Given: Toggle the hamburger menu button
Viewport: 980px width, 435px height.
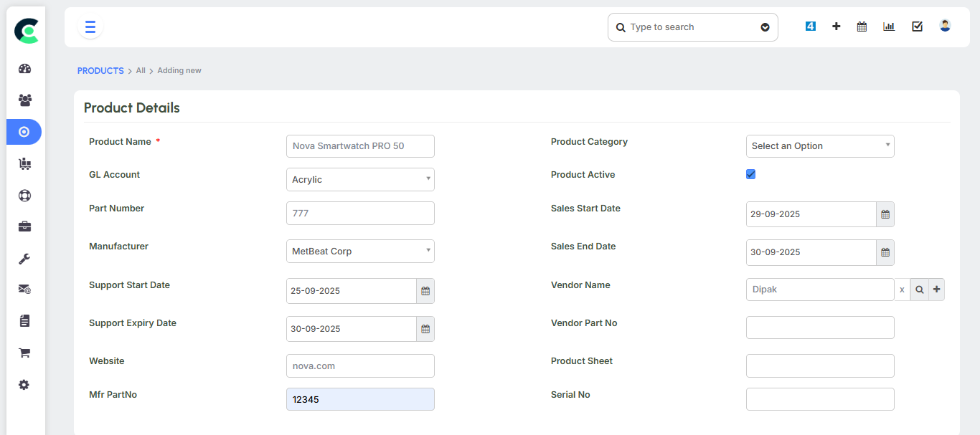Looking at the screenshot, I should 90,27.
